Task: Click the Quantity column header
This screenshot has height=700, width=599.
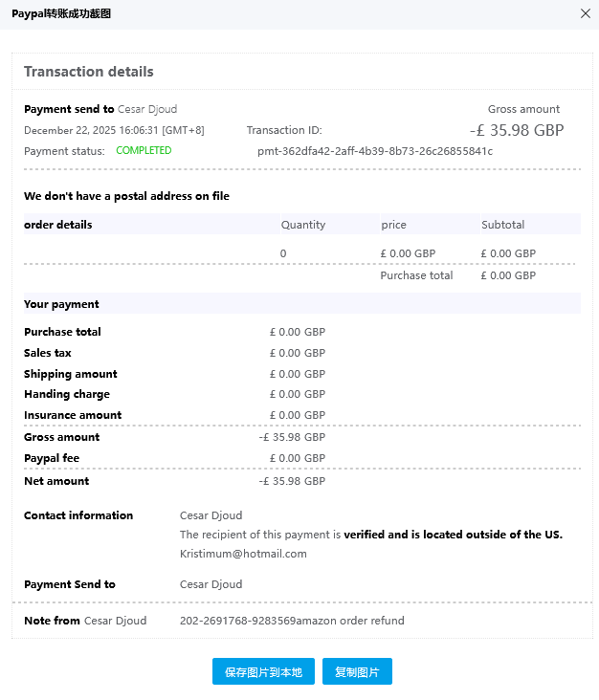Action: click(x=303, y=225)
